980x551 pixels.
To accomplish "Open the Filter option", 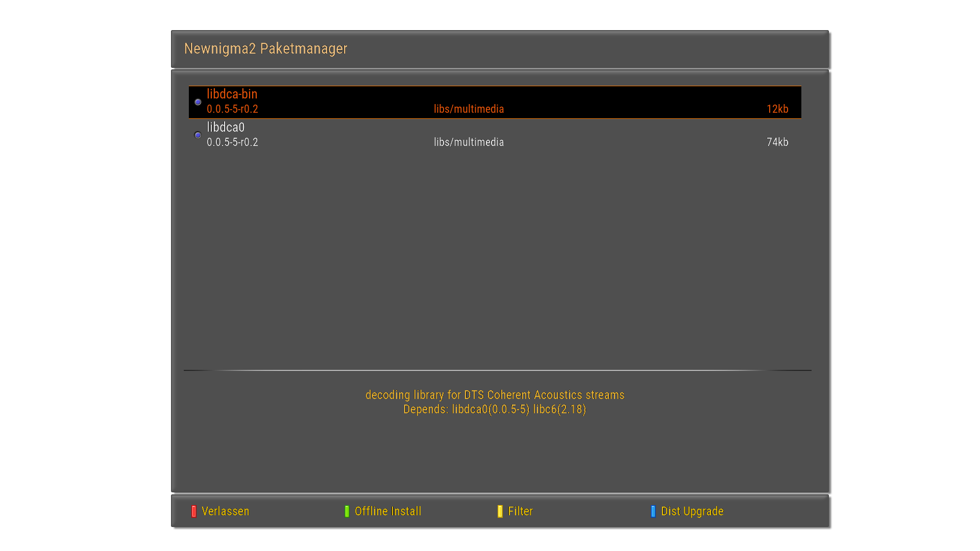I will (520, 511).
